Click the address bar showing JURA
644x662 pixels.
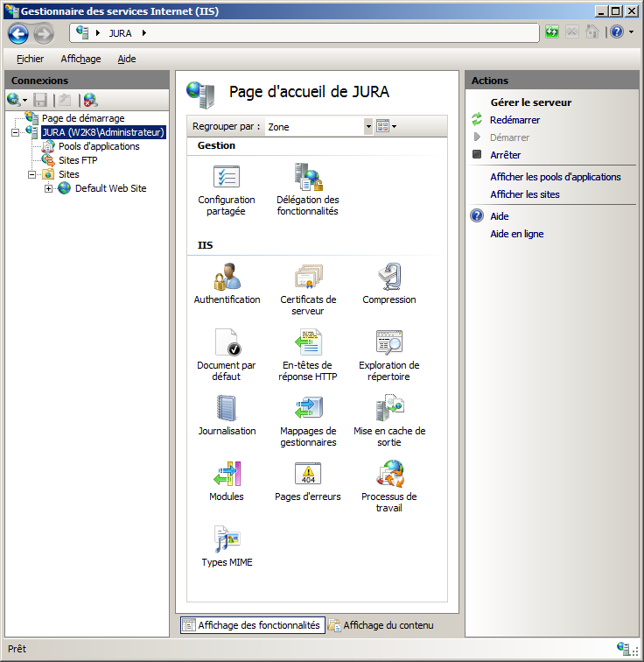pyautogui.click(x=306, y=32)
